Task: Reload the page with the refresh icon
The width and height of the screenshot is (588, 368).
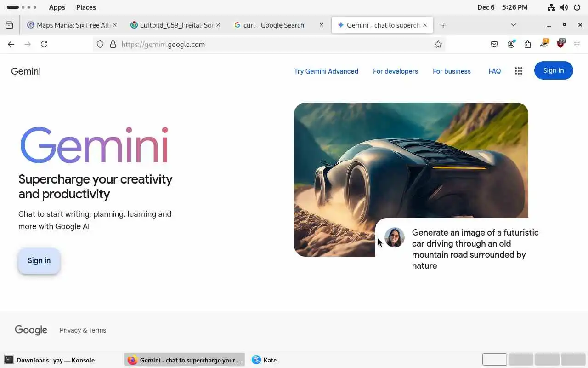Action: click(x=44, y=44)
